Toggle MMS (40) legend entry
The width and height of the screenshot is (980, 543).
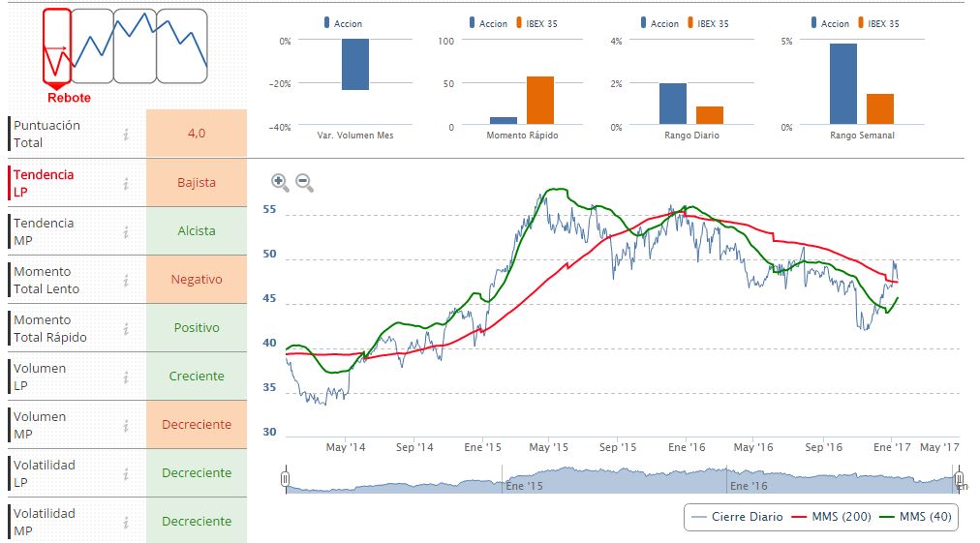916,517
